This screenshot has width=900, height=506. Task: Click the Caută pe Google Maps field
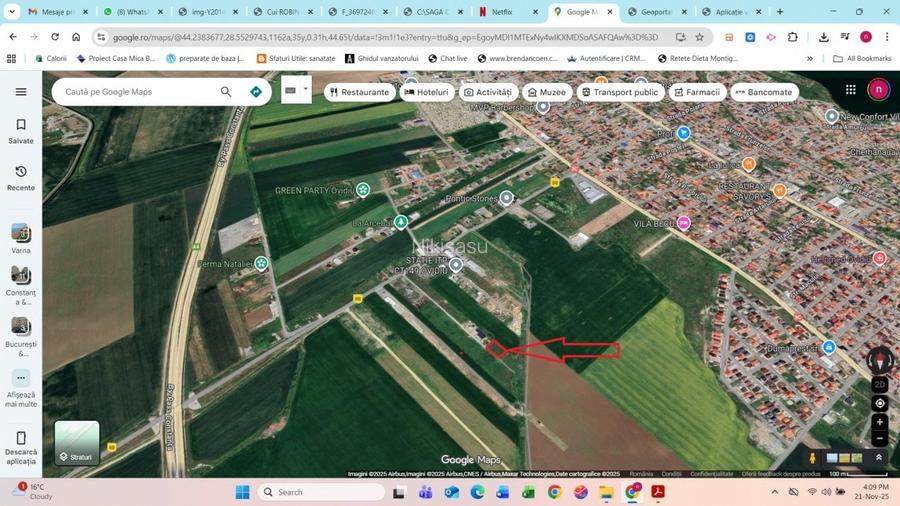[x=138, y=92]
